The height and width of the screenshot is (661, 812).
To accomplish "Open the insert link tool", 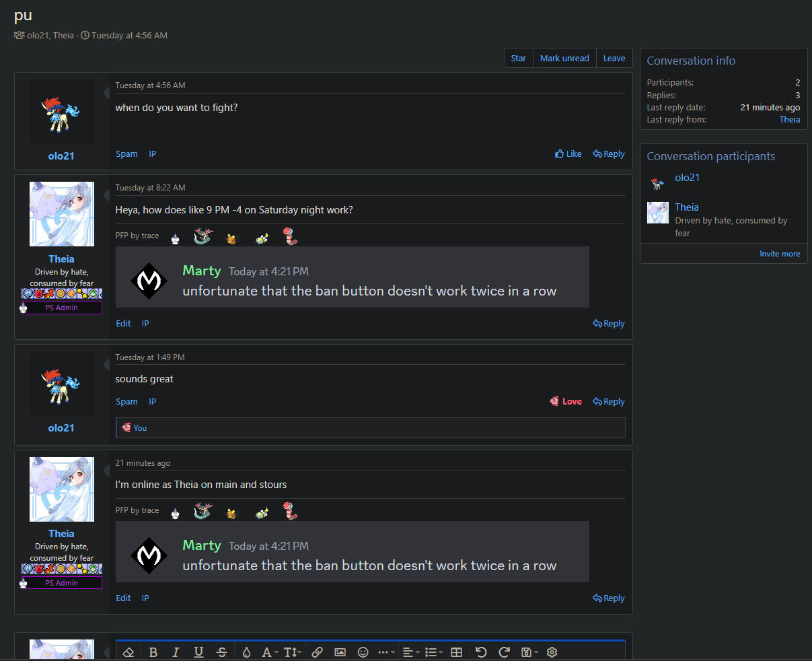I will click(317, 652).
